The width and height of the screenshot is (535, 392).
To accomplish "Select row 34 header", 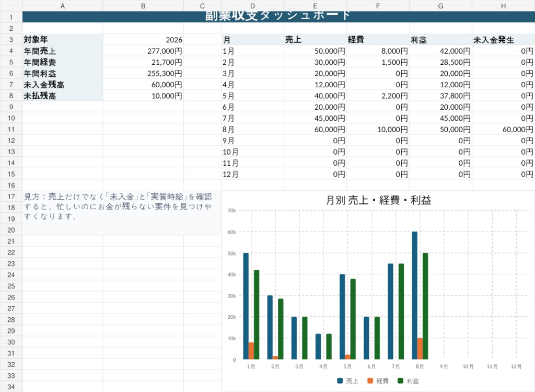I will pos(11,387).
